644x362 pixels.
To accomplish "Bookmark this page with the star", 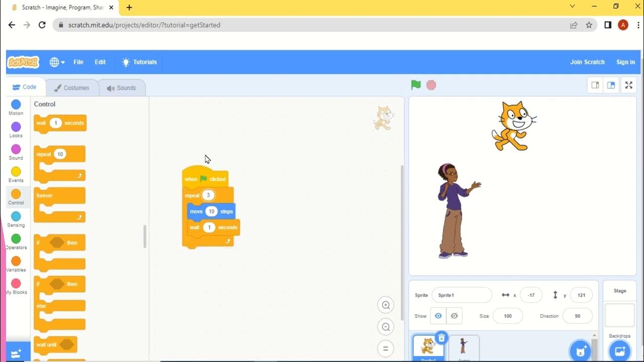I will click(x=589, y=25).
